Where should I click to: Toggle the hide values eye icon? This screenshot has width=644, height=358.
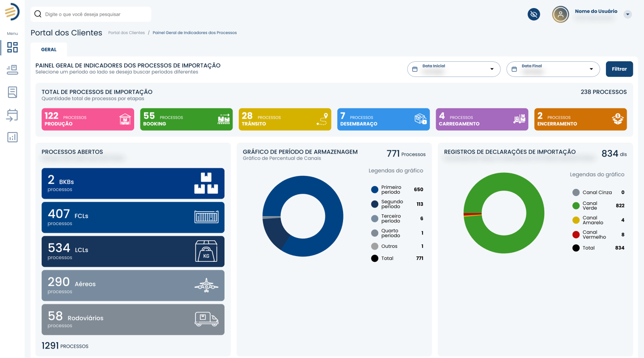pos(534,14)
